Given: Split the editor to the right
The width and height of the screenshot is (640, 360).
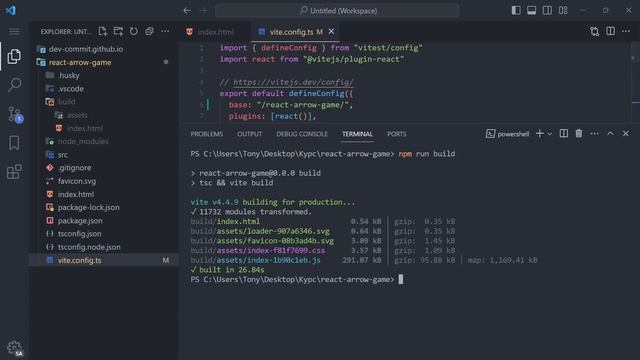Looking at the screenshot, I should pos(610,31).
